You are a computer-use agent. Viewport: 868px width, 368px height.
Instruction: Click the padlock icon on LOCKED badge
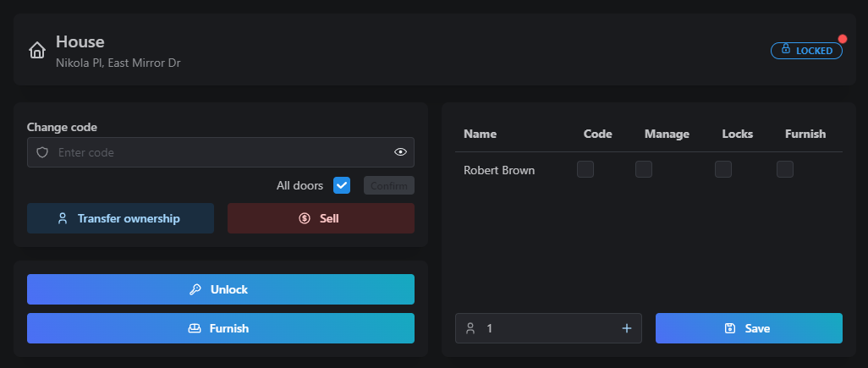pos(786,49)
